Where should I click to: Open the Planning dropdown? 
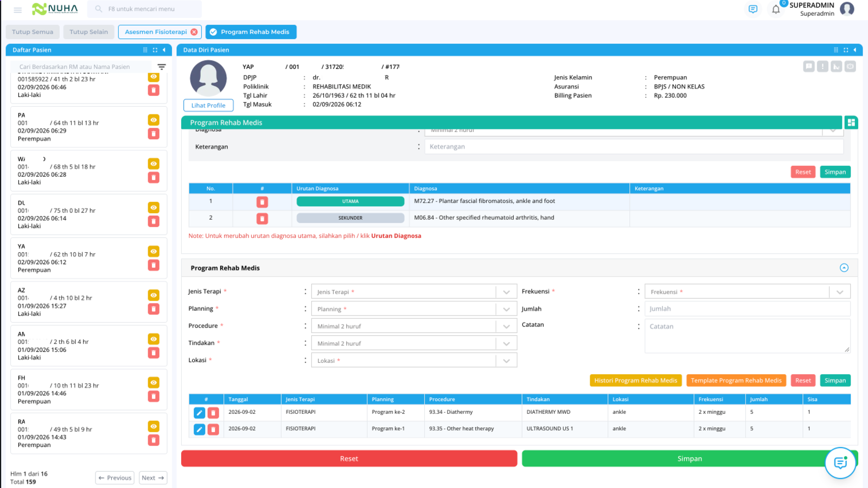coord(414,309)
